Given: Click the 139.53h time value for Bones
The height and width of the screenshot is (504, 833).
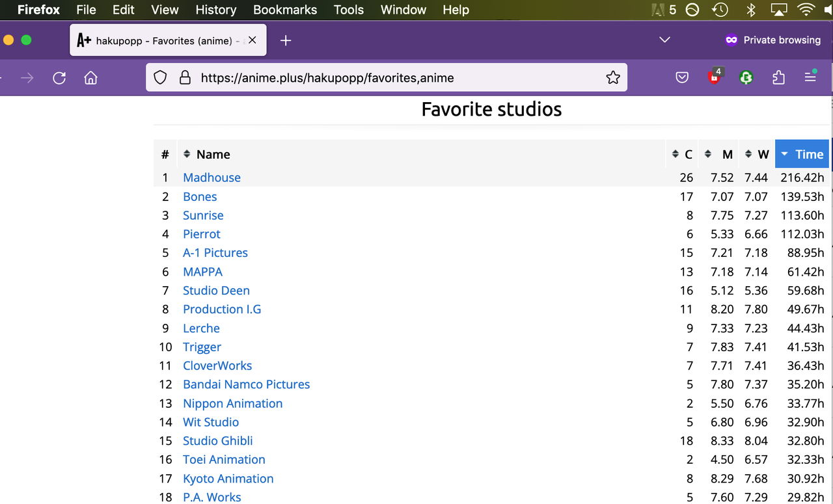Looking at the screenshot, I should [x=802, y=196].
